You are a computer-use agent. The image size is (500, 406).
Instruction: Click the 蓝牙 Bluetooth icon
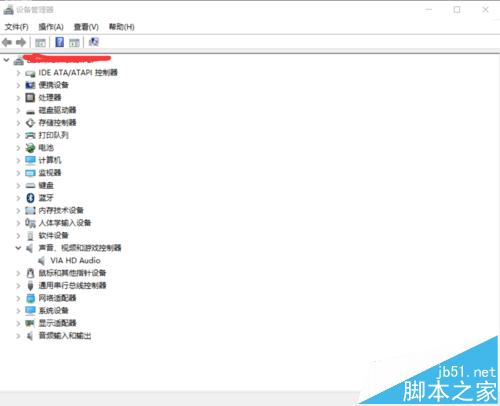pyautogui.click(x=30, y=198)
